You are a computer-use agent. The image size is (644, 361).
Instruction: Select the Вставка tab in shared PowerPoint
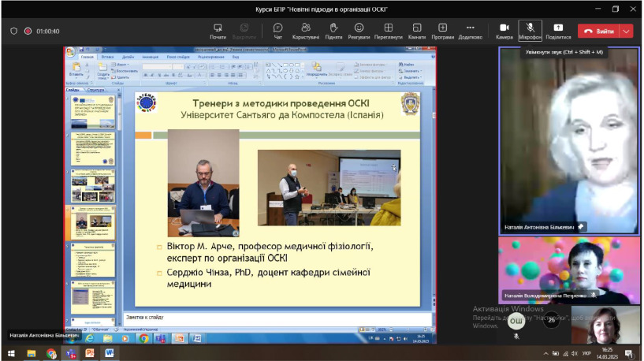[x=107, y=57]
